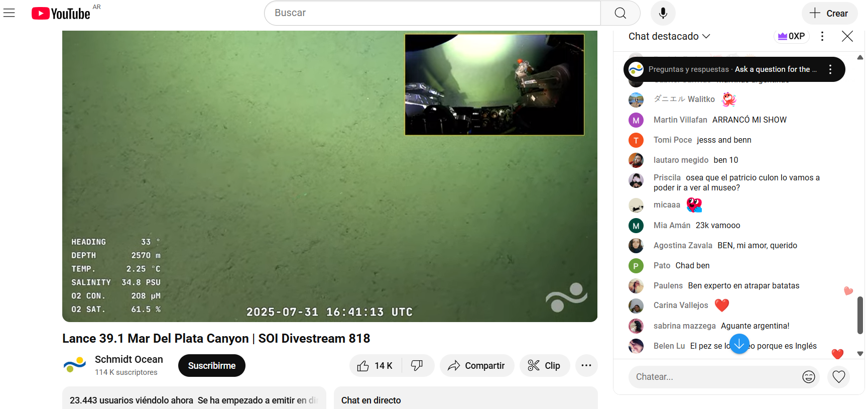This screenshot has height=409, width=868.
Task: Jump to newest chat messages arrow
Action: (x=739, y=344)
